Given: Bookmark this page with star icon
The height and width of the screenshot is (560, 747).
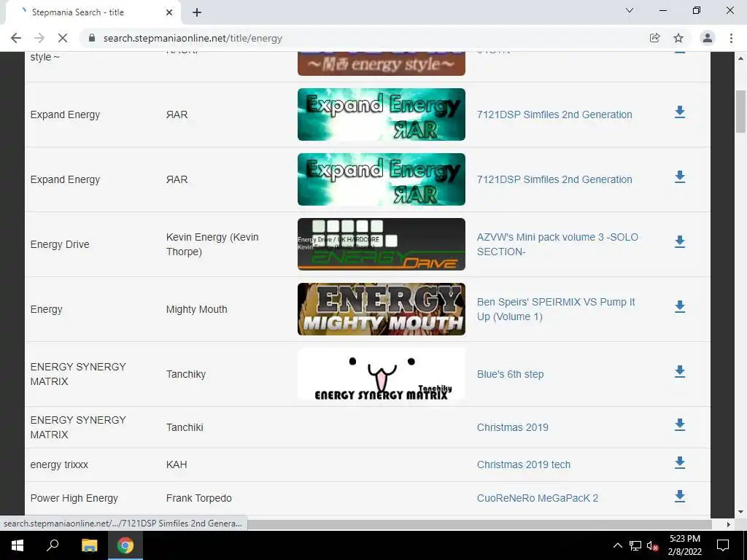Looking at the screenshot, I should tap(678, 38).
